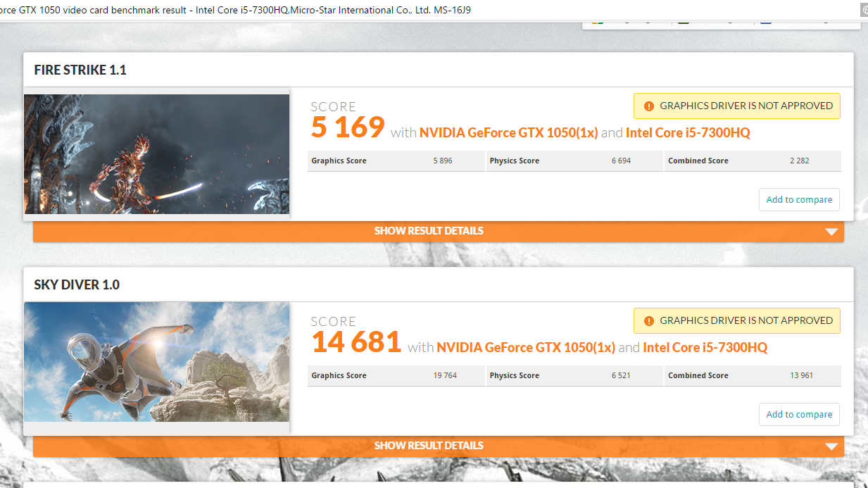Click warning icon in Fire Strike driver notice
868x488 pixels.
tap(648, 106)
